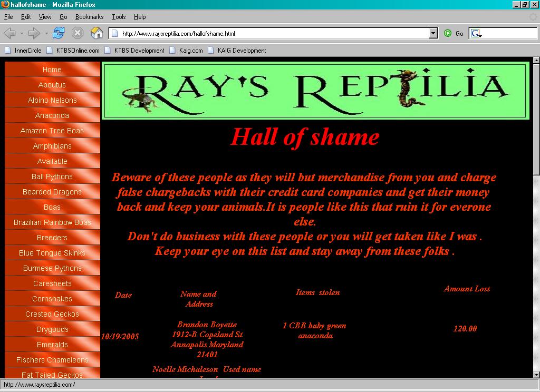Open Albino Nelsons in sidebar
This screenshot has height=392, width=540.
[x=52, y=100]
